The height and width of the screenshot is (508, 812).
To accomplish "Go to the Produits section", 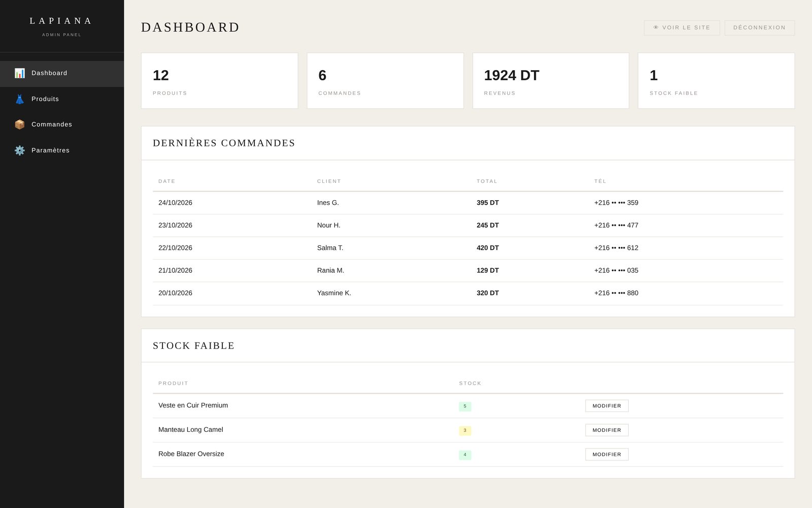I will (62, 99).
